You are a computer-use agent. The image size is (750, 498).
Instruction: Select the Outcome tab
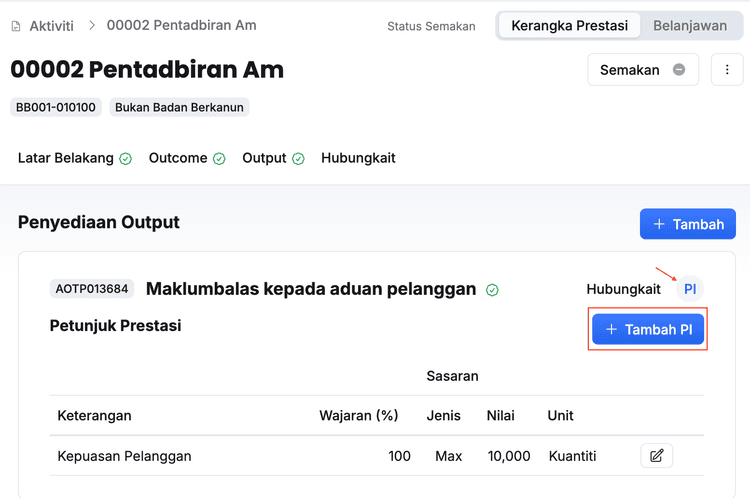[178, 158]
